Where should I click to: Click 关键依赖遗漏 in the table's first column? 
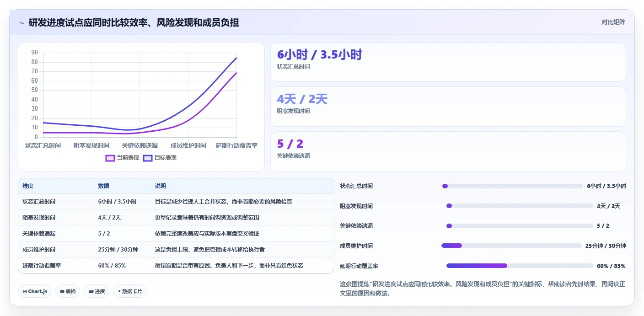pos(39,234)
